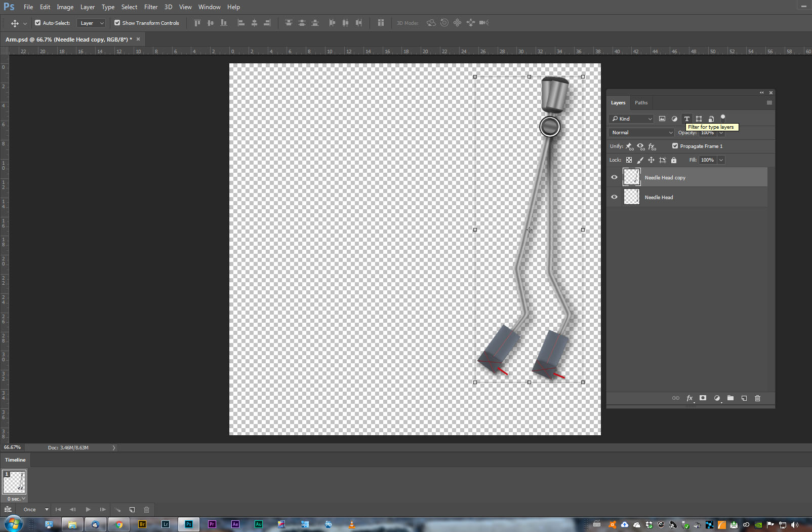Image resolution: width=812 pixels, height=532 pixels.
Task: Uncheck Show Transform Controls
Action: [x=117, y=23]
